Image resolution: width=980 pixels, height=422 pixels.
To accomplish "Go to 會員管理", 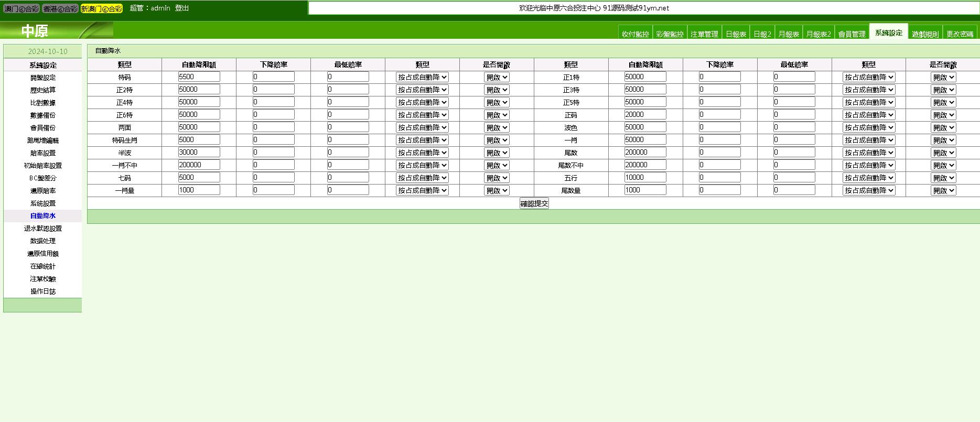I will 852,34.
